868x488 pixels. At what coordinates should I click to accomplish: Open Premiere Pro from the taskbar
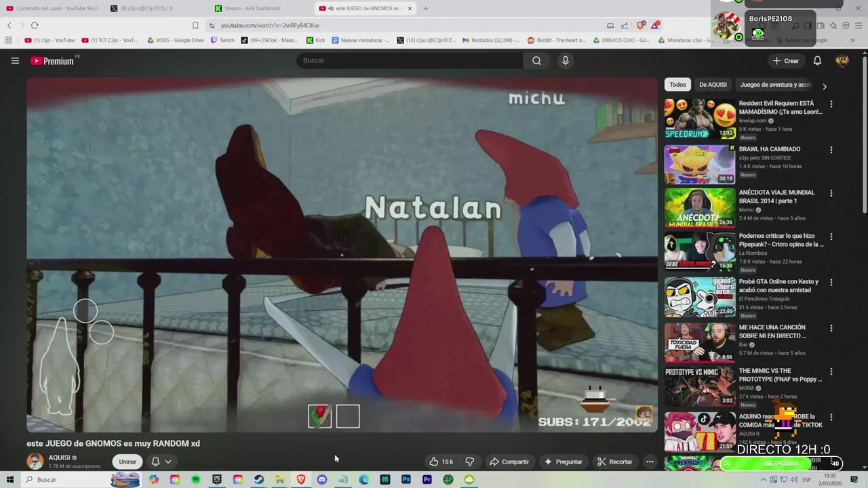tap(427, 479)
